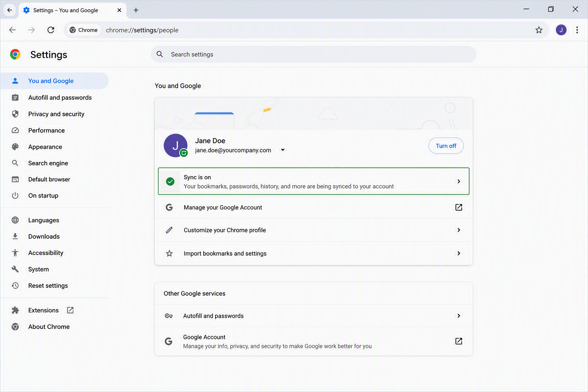Open the Sync is on row
Viewport: 588px width, 392px height.
point(314,181)
